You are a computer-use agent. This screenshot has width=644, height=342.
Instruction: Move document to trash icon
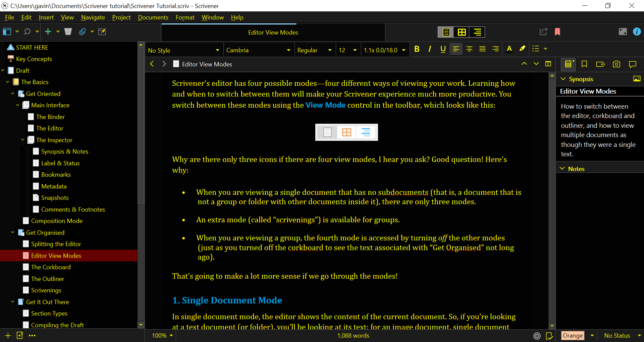(x=68, y=32)
